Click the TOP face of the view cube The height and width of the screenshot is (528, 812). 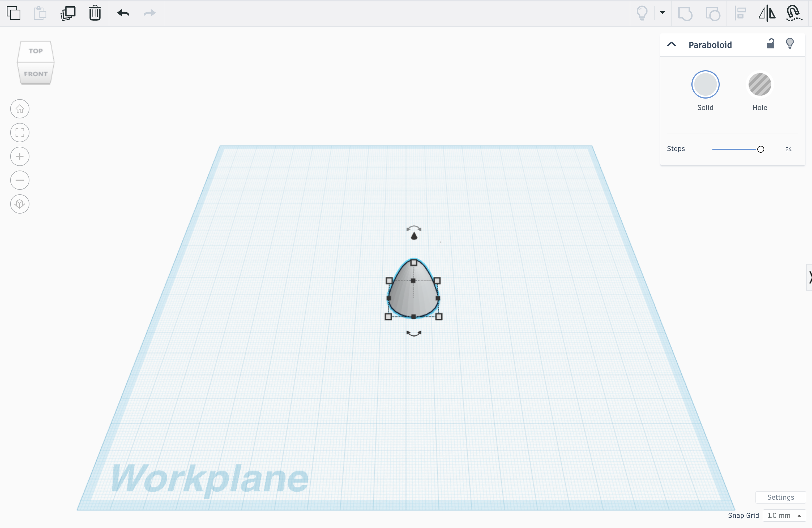(x=36, y=51)
